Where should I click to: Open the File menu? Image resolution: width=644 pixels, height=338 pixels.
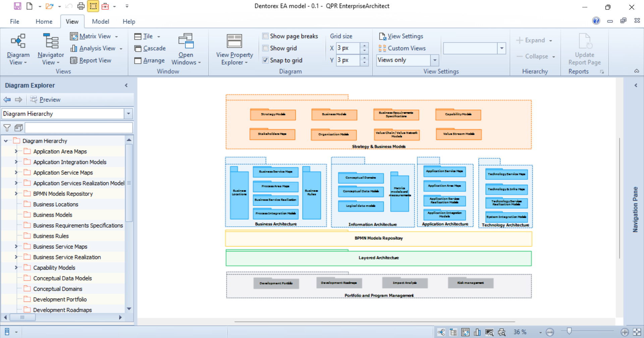(14, 21)
